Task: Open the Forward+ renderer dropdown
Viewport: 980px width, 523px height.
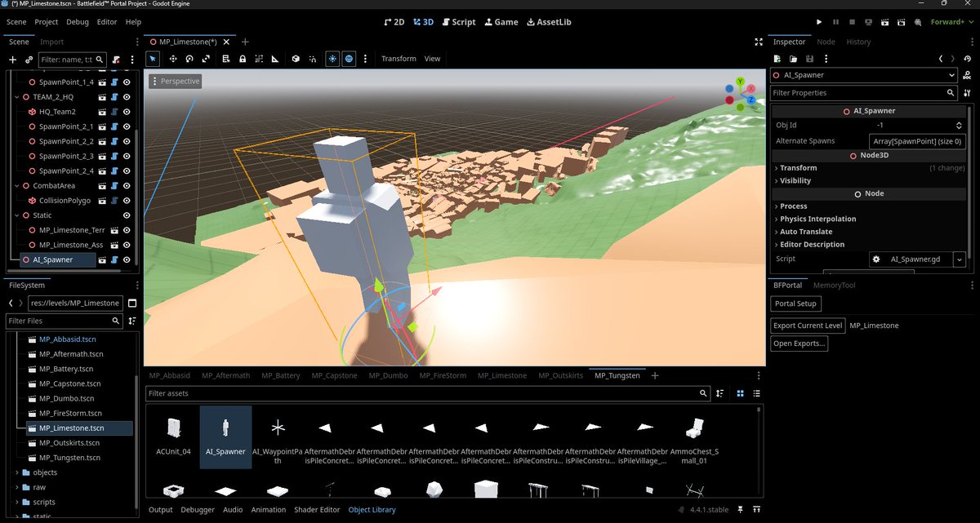Action: point(954,22)
